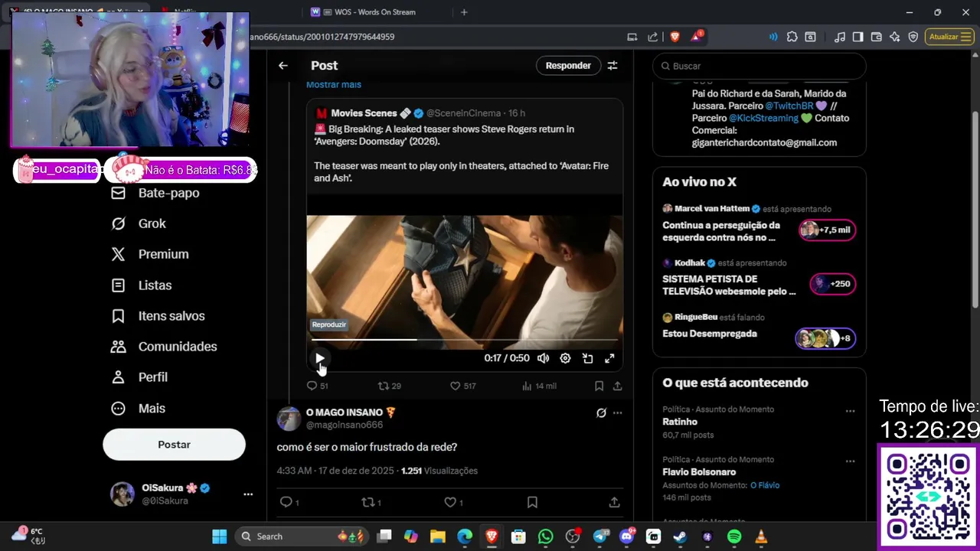Open Brave Wallet icon
Viewport: 980px width, 551px height.
click(876, 37)
